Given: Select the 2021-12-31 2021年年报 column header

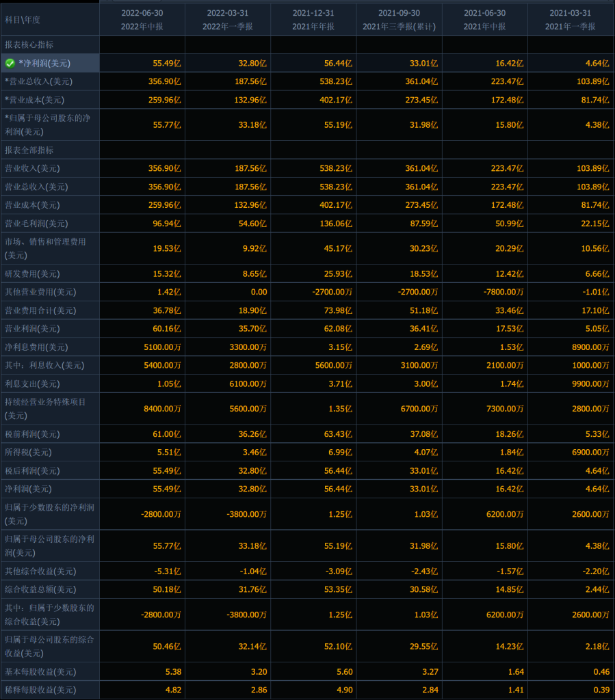Looking at the screenshot, I should [x=313, y=20].
